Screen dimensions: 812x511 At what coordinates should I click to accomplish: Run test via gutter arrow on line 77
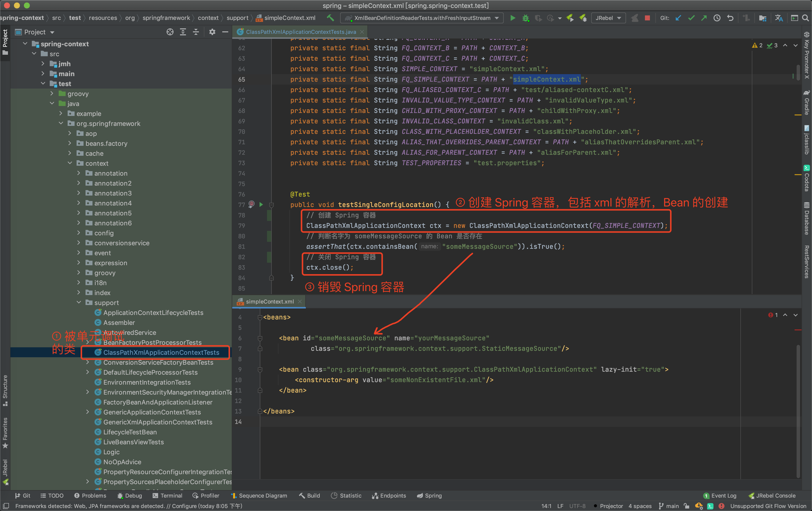point(261,204)
